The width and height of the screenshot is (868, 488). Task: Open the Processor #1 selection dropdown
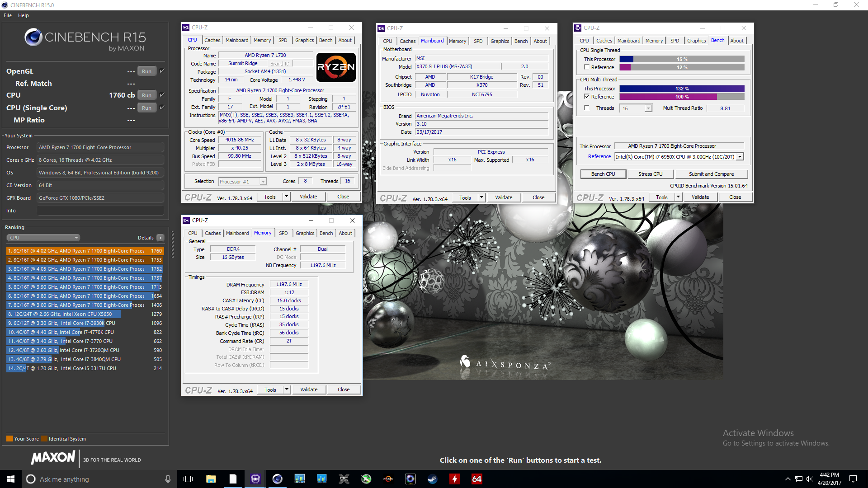point(243,182)
